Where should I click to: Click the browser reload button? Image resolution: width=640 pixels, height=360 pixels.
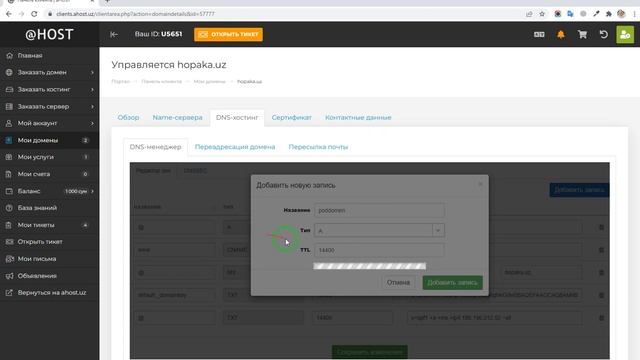point(34,14)
